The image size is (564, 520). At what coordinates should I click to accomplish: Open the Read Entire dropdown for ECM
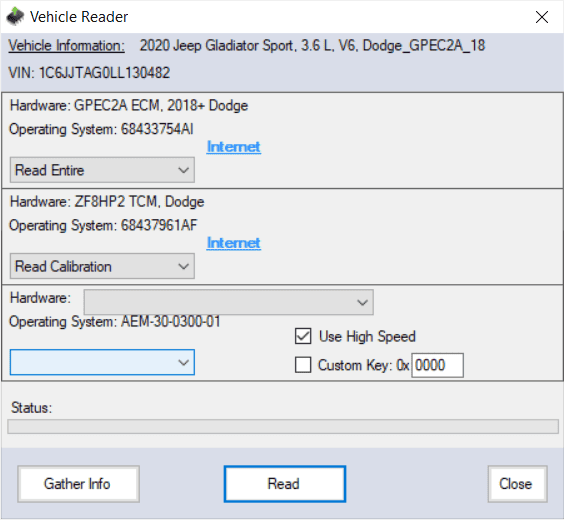(102, 170)
